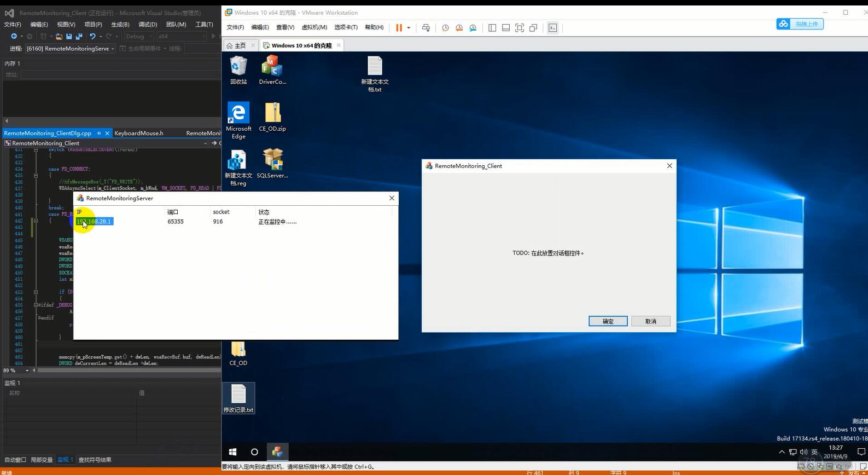The width and height of the screenshot is (868, 475).
Task: Enter VMware full screen mode icon
Action: pyautogui.click(x=520, y=28)
